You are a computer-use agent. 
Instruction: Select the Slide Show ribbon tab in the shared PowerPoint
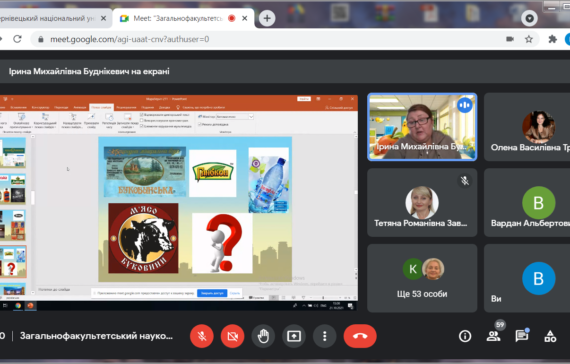click(101, 107)
